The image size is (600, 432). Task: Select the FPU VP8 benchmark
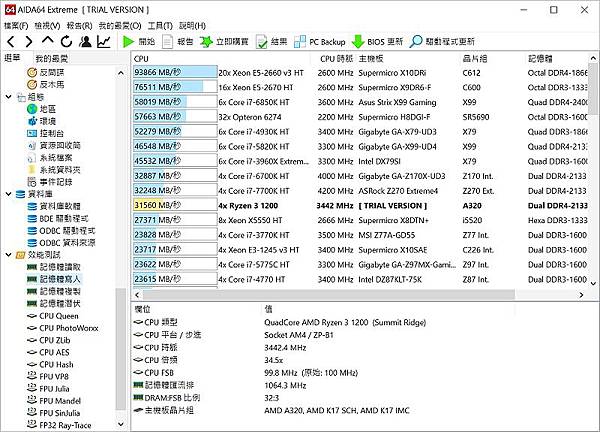pos(48,377)
